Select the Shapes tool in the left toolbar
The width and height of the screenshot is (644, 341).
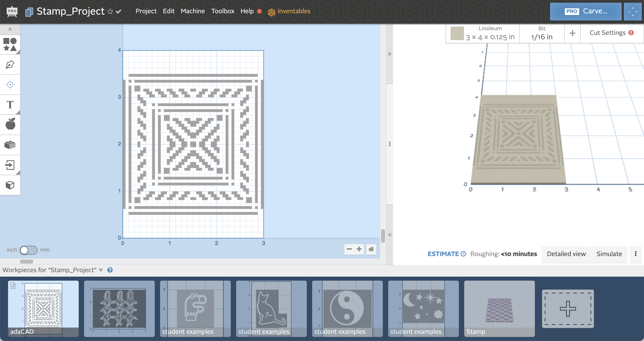point(10,45)
